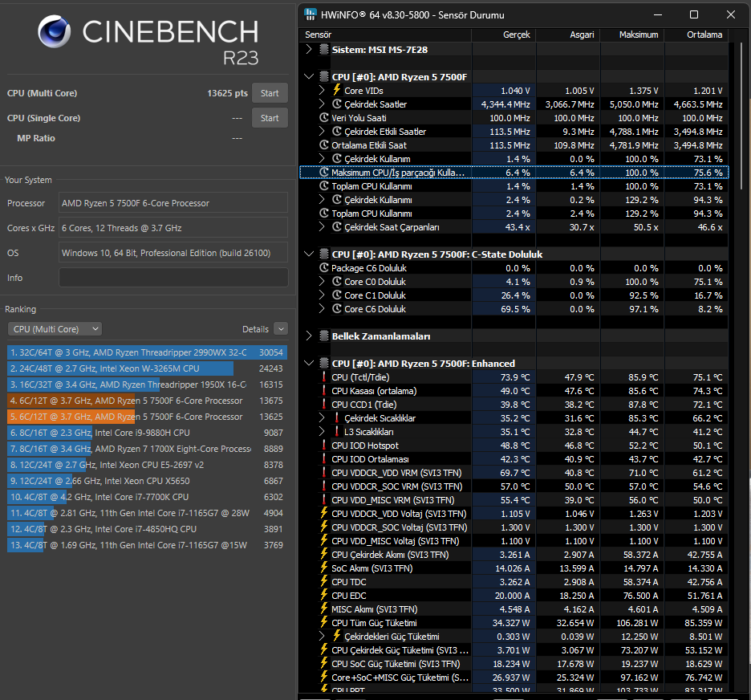The width and height of the screenshot is (751, 700).
Task: Click the Asgari column header
Action: coord(567,35)
